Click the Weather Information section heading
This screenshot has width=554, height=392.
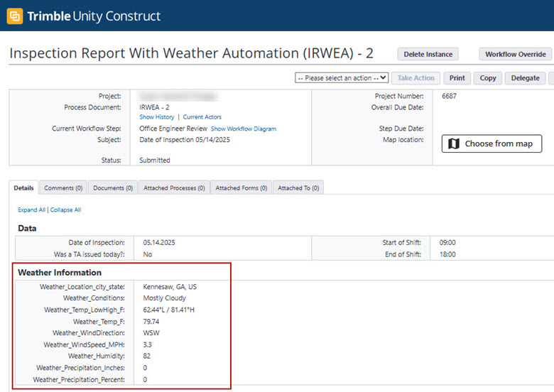click(x=60, y=273)
